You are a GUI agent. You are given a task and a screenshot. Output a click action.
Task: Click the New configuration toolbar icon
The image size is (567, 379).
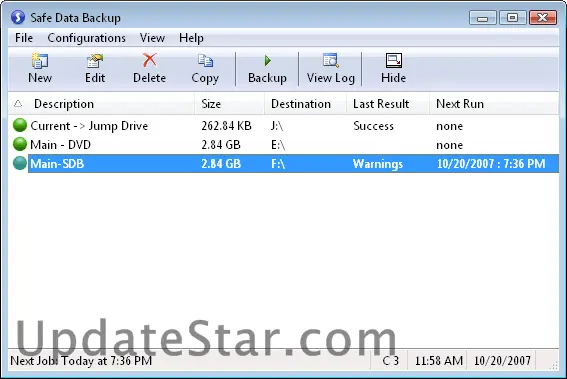click(x=40, y=61)
